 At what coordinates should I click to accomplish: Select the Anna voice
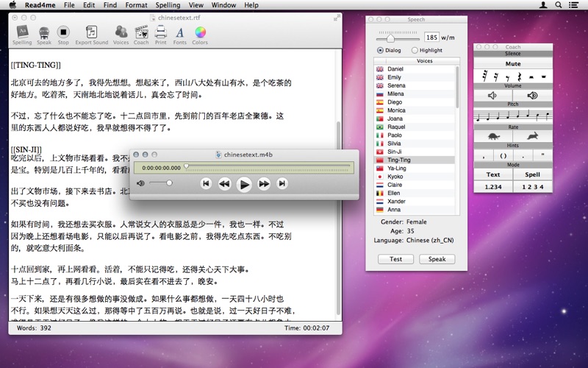[x=415, y=210]
